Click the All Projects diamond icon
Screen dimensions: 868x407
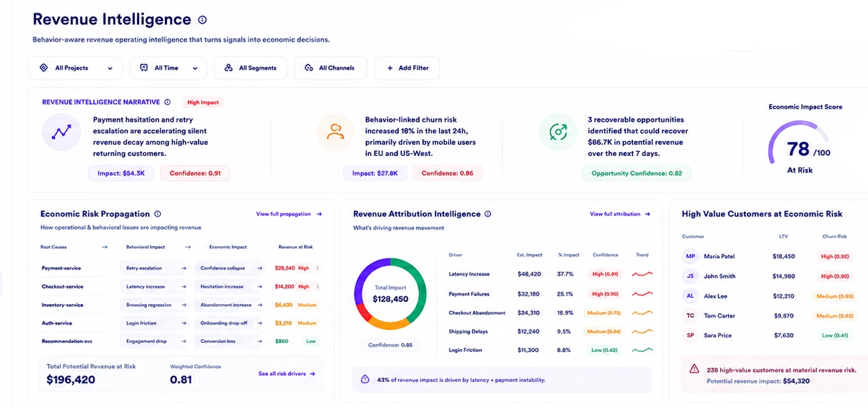[44, 68]
